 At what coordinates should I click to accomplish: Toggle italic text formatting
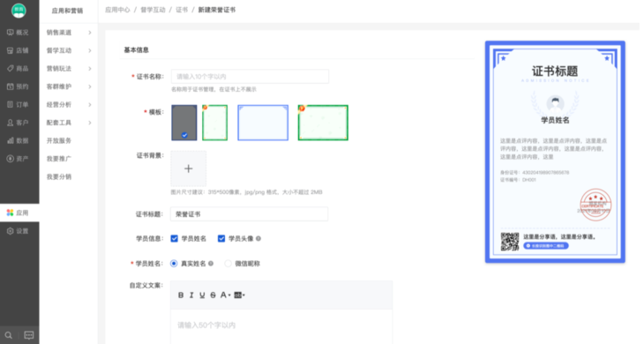point(191,295)
